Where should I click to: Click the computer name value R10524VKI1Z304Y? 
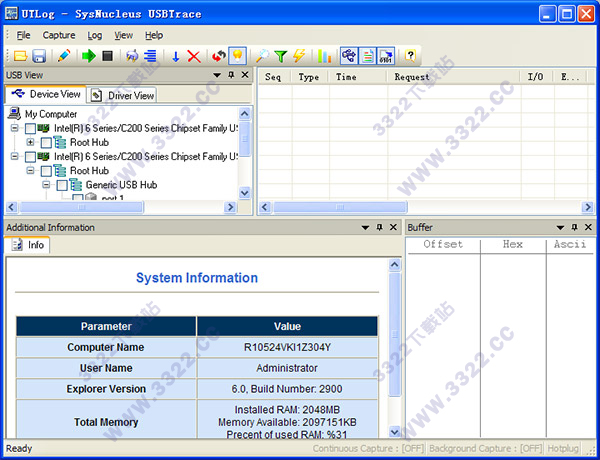[x=287, y=347]
